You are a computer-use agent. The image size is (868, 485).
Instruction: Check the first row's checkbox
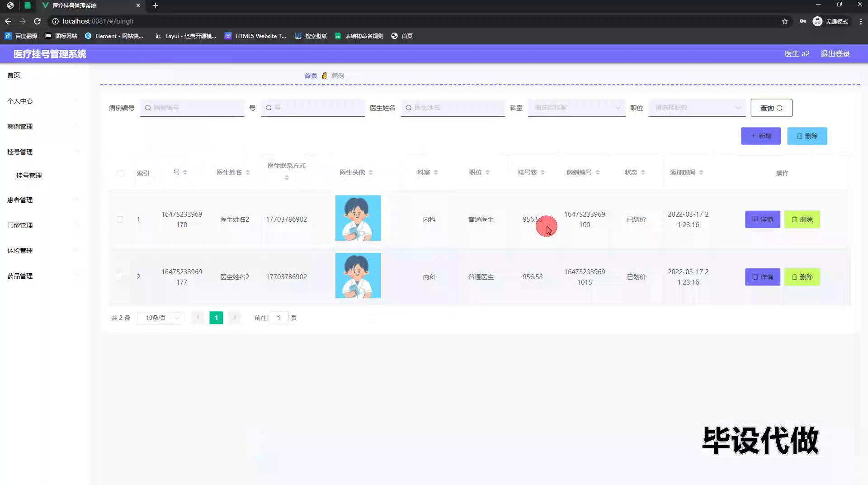click(x=120, y=219)
